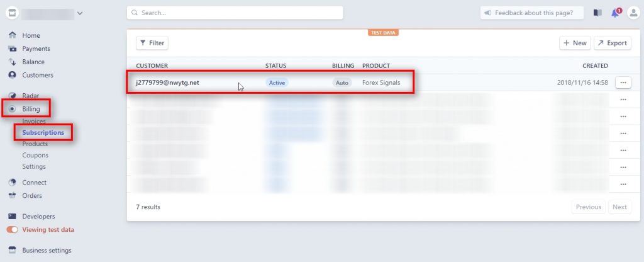Go to the Coupons section
Viewport: 644px width, 262px height.
pyautogui.click(x=35, y=155)
